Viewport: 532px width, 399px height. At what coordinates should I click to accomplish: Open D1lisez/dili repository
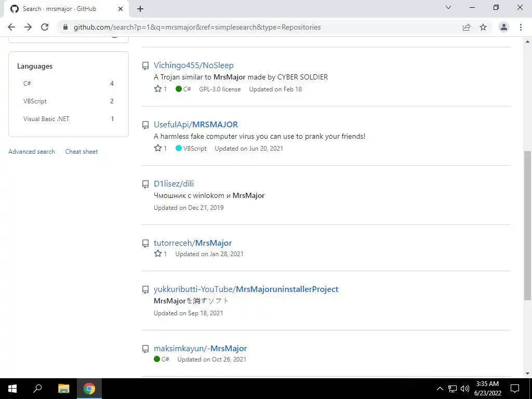pos(174,183)
